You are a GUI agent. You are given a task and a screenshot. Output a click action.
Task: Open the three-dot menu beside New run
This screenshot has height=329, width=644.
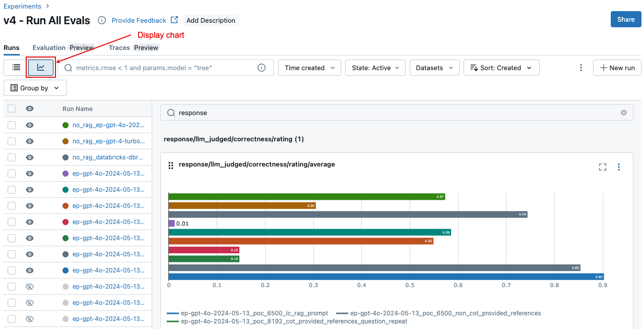[x=581, y=68]
